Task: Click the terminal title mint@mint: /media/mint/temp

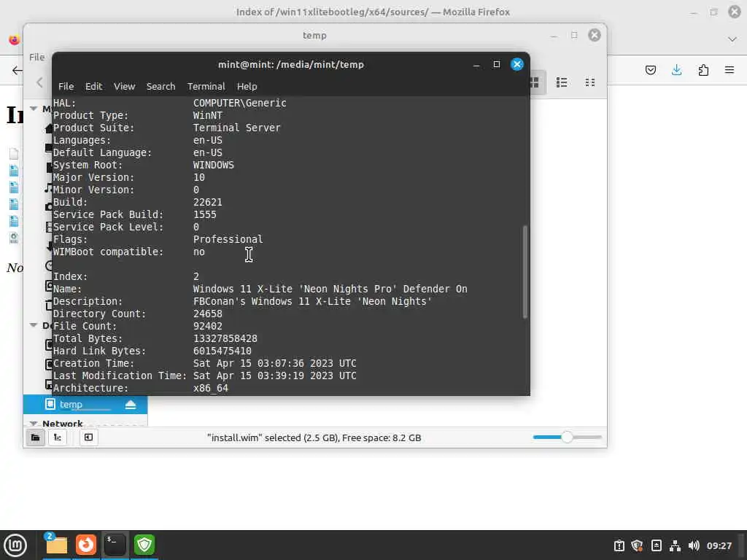Action: point(290,64)
